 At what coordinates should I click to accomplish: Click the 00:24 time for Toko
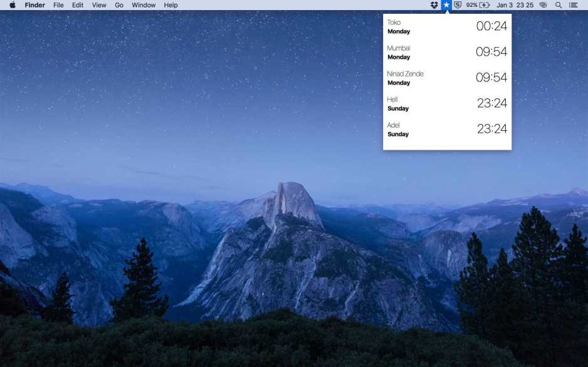coord(491,26)
